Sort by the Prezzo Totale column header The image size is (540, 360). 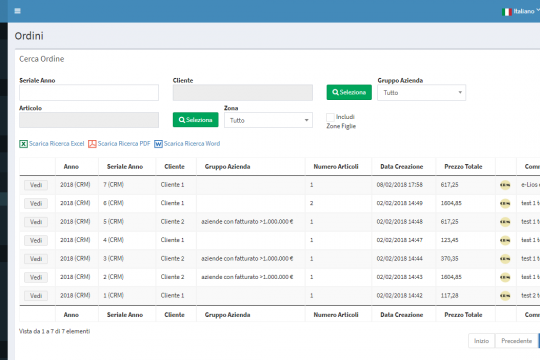click(x=463, y=167)
